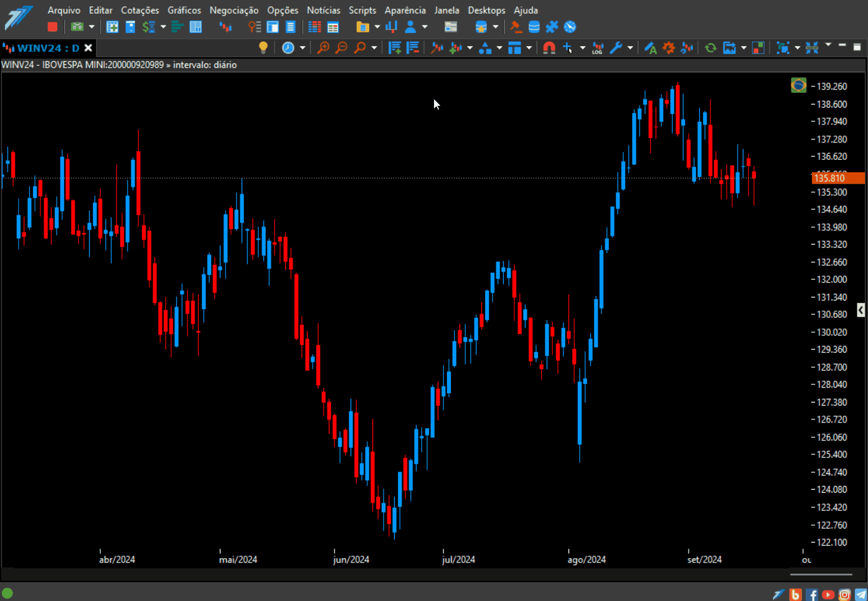Screen dimensions: 868x601
Task: Click the teal horizontal bars icon
Action: pos(177,27)
